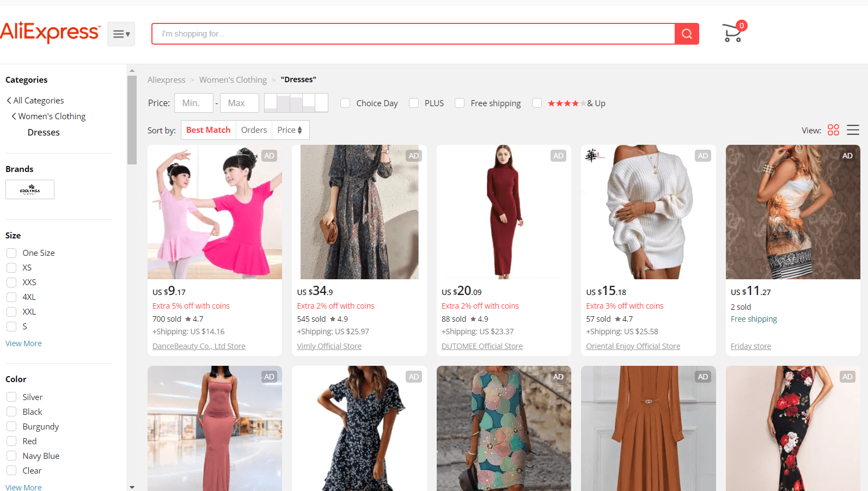868x491 pixels.
Task: Open the pink ballet dress thumbnail
Action: pos(215,212)
